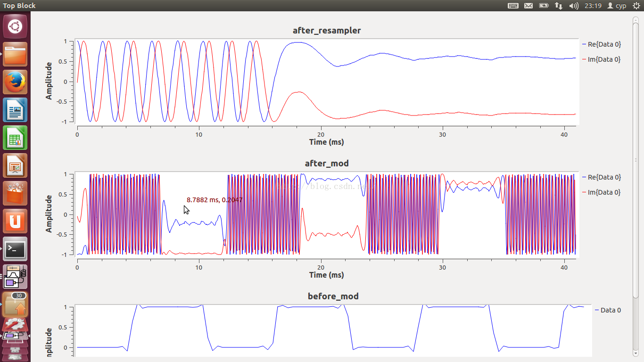Image resolution: width=644 pixels, height=362 pixels.
Task: Click the after_resampler plot title
Action: tap(327, 31)
